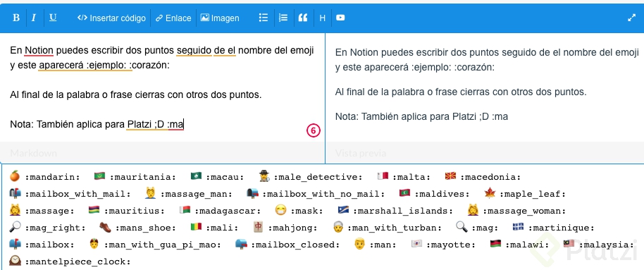Choose the :marshall_islands: flag emoji
This screenshot has width=644, height=270.
coord(395,211)
